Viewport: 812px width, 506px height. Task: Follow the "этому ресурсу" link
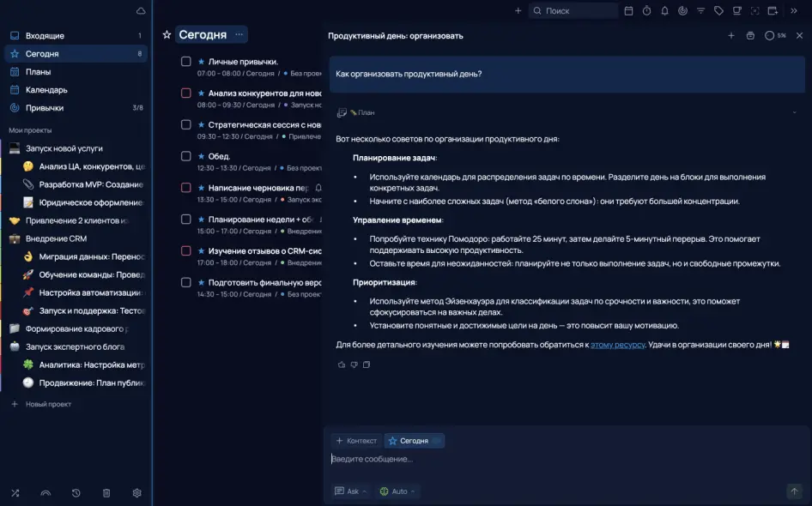point(617,345)
